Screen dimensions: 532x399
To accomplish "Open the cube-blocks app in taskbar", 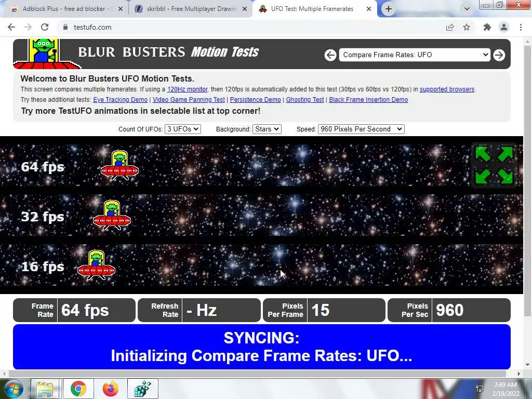I will click(142, 389).
